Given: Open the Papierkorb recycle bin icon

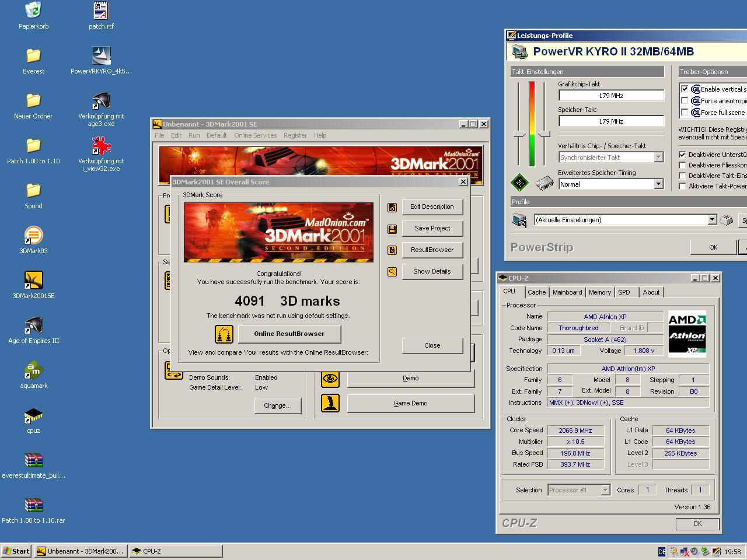Looking at the screenshot, I should click(33, 10).
